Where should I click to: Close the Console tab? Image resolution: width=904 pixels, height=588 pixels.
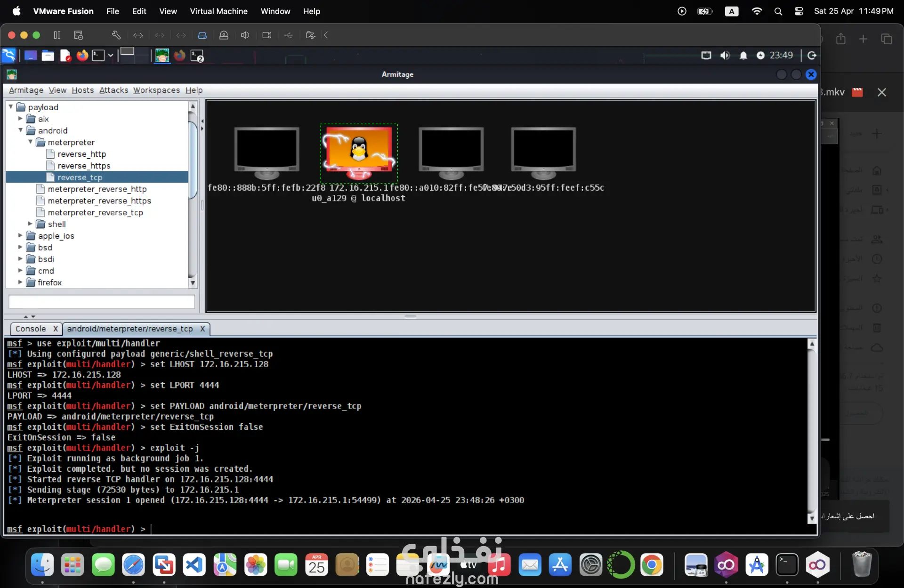click(x=56, y=329)
